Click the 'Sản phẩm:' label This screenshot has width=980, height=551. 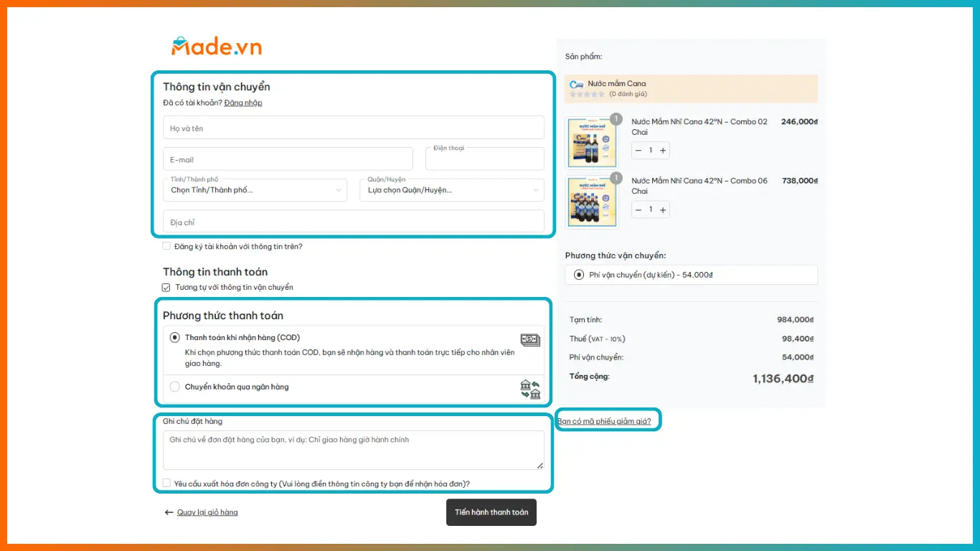pos(584,56)
